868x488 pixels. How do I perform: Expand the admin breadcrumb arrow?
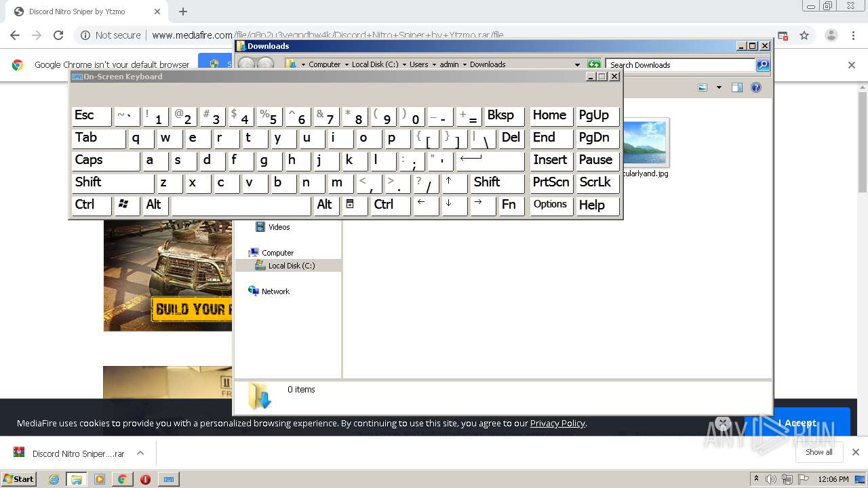pyautogui.click(x=465, y=64)
